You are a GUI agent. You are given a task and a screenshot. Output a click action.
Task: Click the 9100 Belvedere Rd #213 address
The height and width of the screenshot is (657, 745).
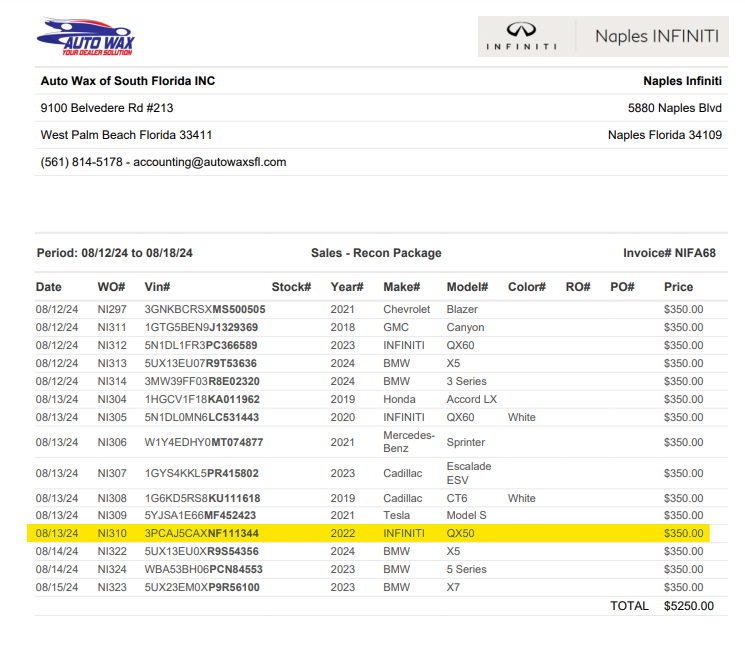(107, 108)
